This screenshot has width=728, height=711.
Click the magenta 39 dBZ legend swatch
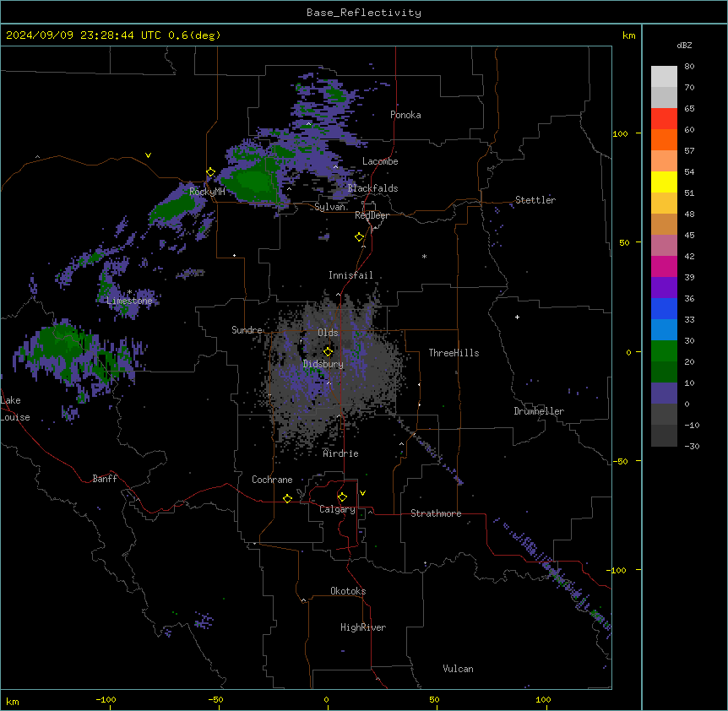click(x=664, y=266)
